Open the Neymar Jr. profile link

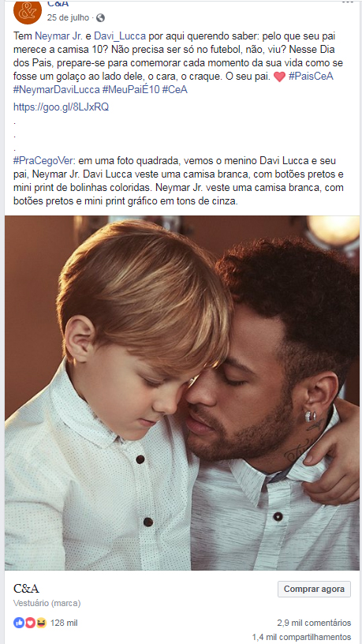[58, 36]
